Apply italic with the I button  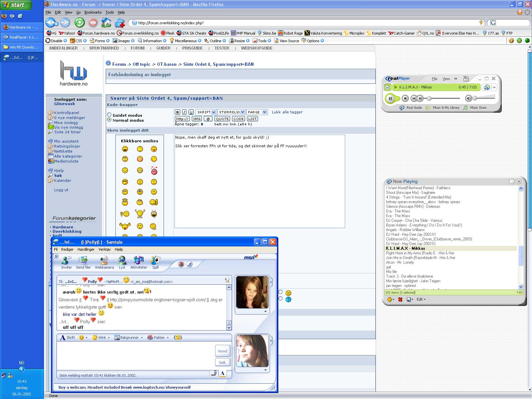click(184, 112)
